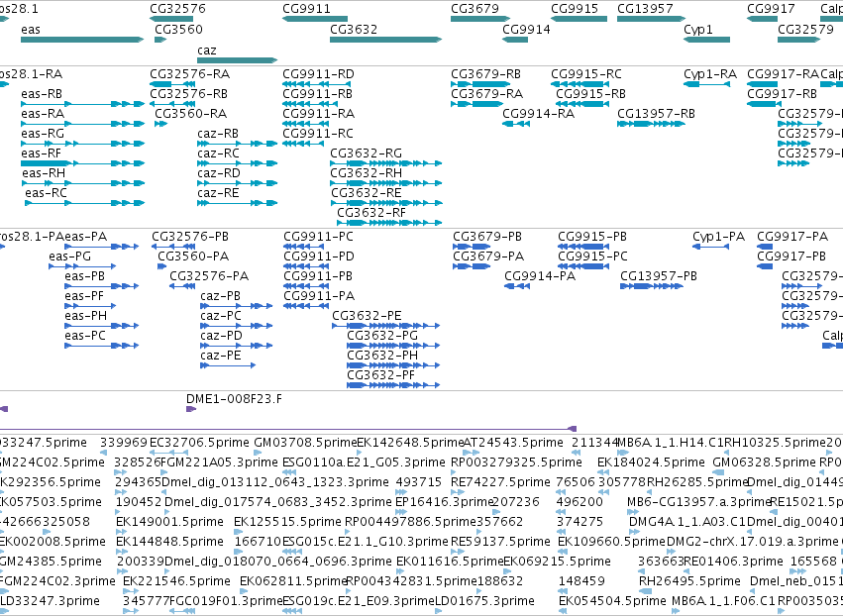The height and width of the screenshot is (616, 843).
Task: Select protein label caz-PE
Action: (x=221, y=356)
